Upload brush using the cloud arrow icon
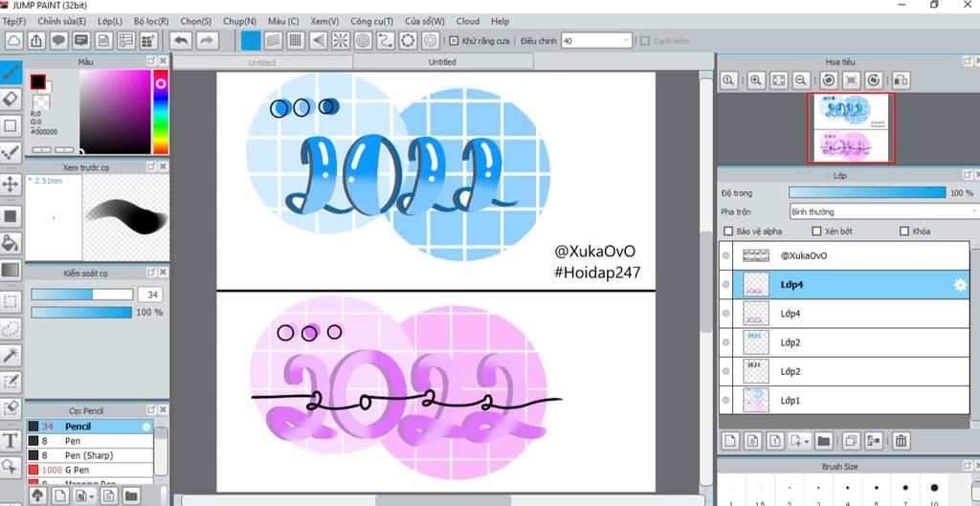This screenshot has width=980, height=506. point(37,496)
